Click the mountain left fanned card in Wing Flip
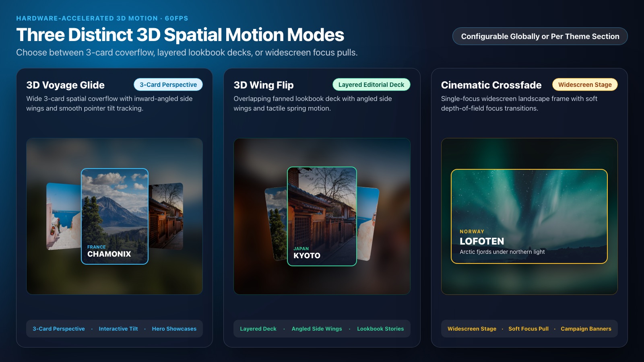The image size is (644, 362). pyautogui.click(x=277, y=223)
